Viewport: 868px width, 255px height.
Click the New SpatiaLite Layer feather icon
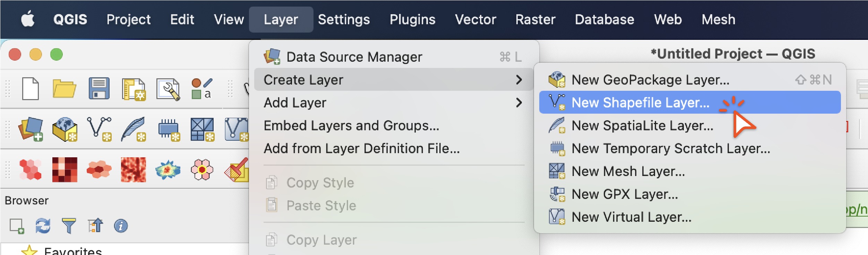click(134, 129)
